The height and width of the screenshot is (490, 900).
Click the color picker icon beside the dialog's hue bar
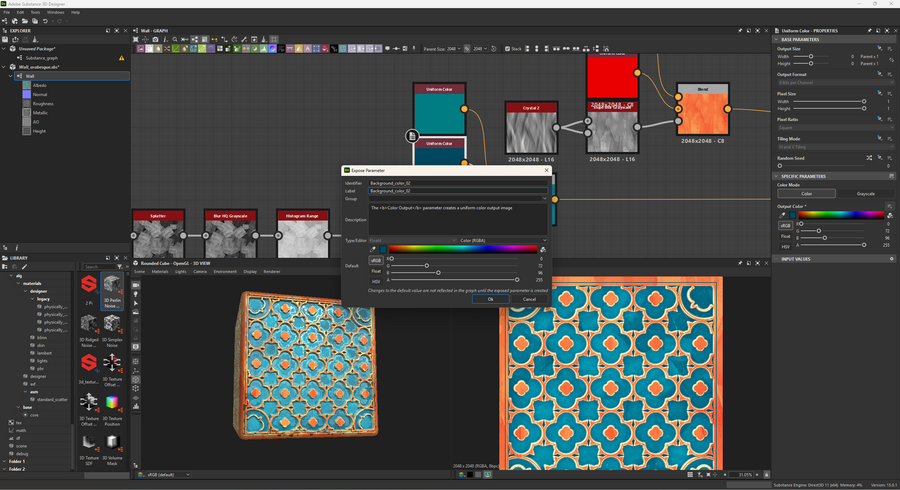coord(543,249)
